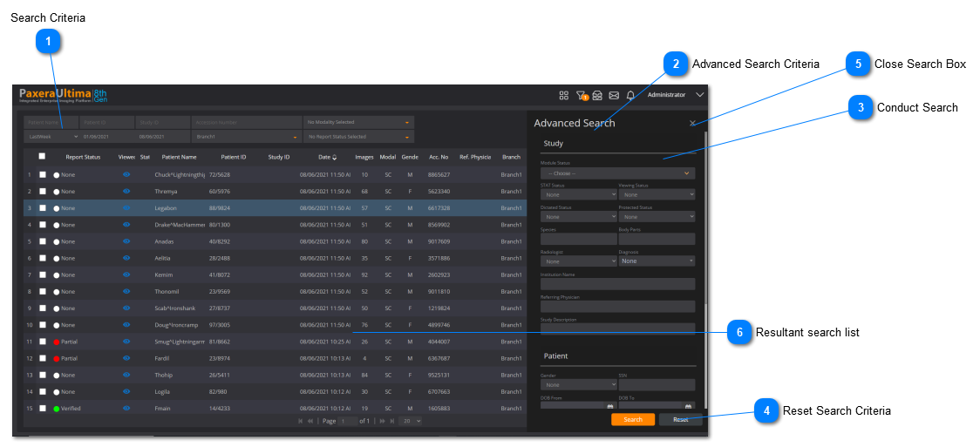Select the checkbox for row 11 Smug^Lightningarm

(x=42, y=342)
